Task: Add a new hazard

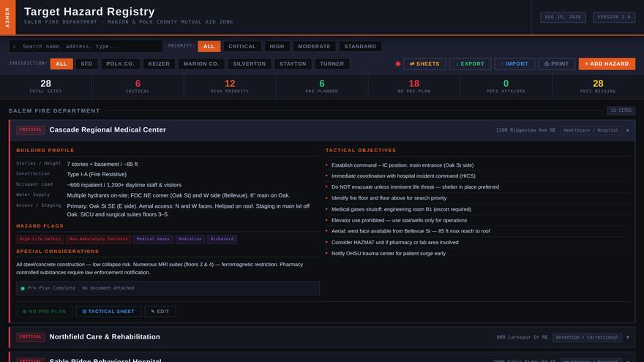Action: [607, 64]
